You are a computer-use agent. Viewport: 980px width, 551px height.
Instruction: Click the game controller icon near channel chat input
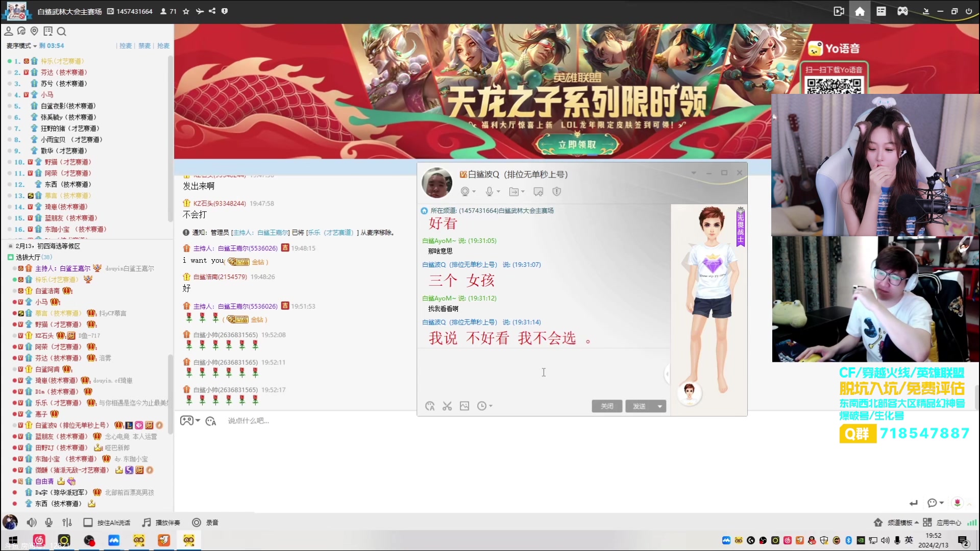click(187, 420)
